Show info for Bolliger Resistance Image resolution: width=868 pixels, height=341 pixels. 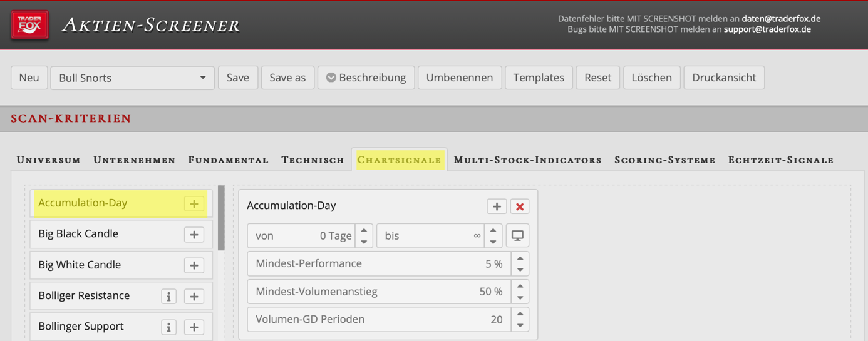pyautogui.click(x=168, y=296)
